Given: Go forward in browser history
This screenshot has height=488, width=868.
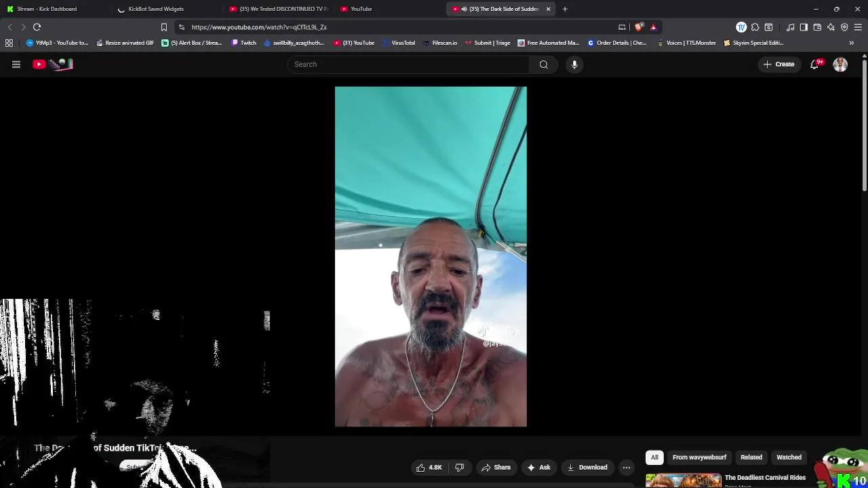Looking at the screenshot, I should [x=23, y=27].
